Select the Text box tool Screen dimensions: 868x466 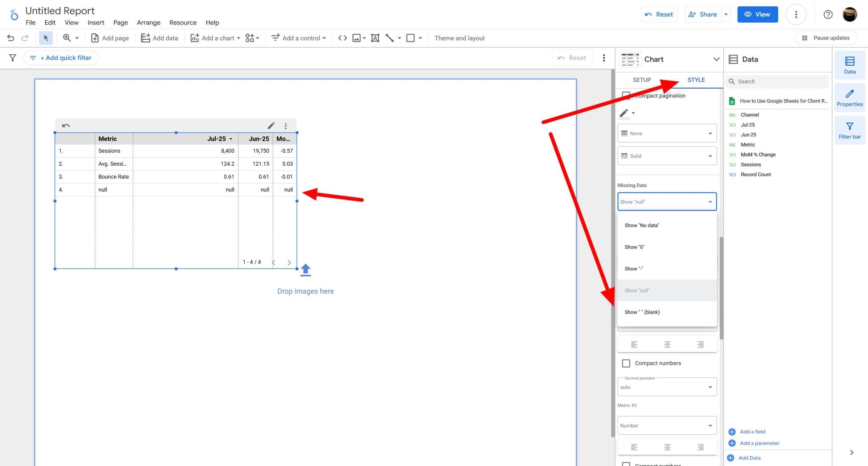click(x=375, y=38)
